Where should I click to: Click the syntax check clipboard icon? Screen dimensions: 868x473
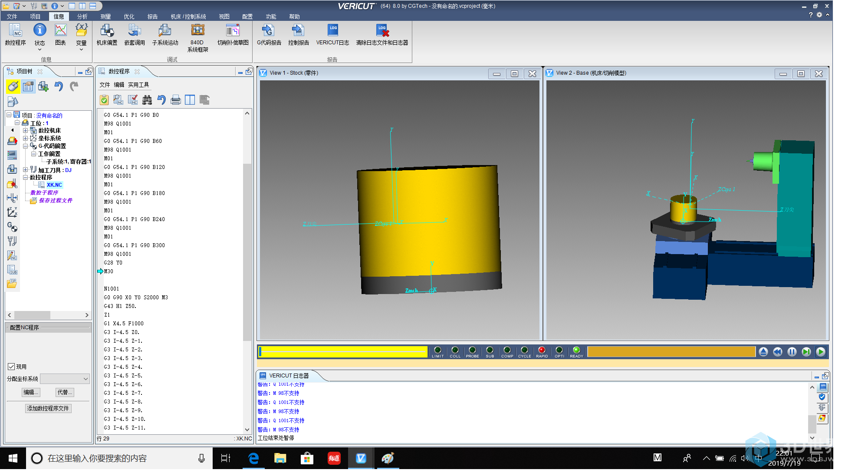[x=104, y=100]
